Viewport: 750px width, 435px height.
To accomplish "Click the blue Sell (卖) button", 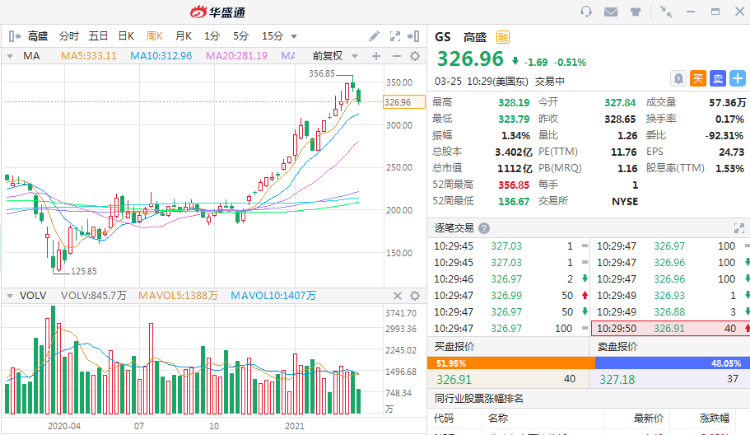I will [718, 78].
